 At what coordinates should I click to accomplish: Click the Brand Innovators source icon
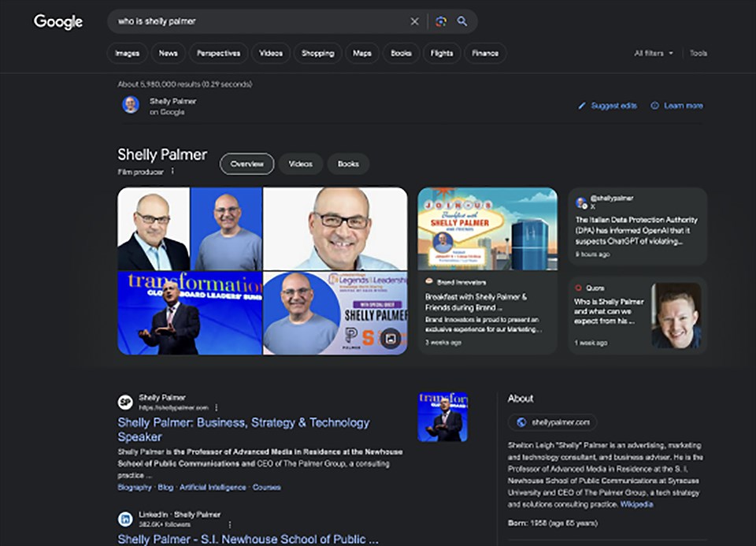[428, 282]
